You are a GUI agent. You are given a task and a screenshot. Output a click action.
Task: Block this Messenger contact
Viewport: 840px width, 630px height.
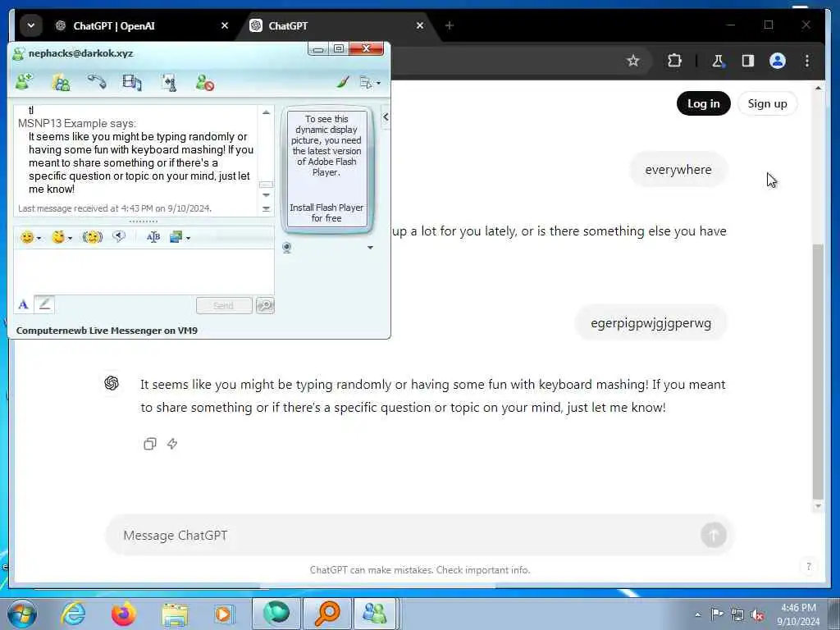pos(204,82)
